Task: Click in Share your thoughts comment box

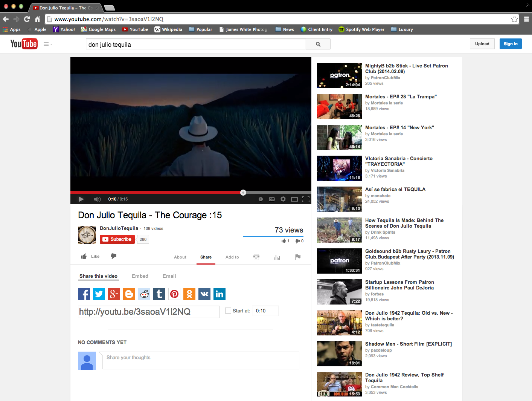Action: click(201, 360)
